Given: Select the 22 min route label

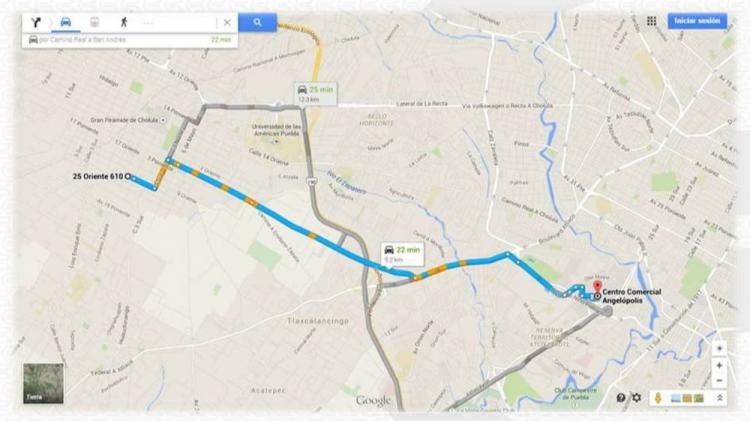Looking at the screenshot, I should [x=402, y=254].
